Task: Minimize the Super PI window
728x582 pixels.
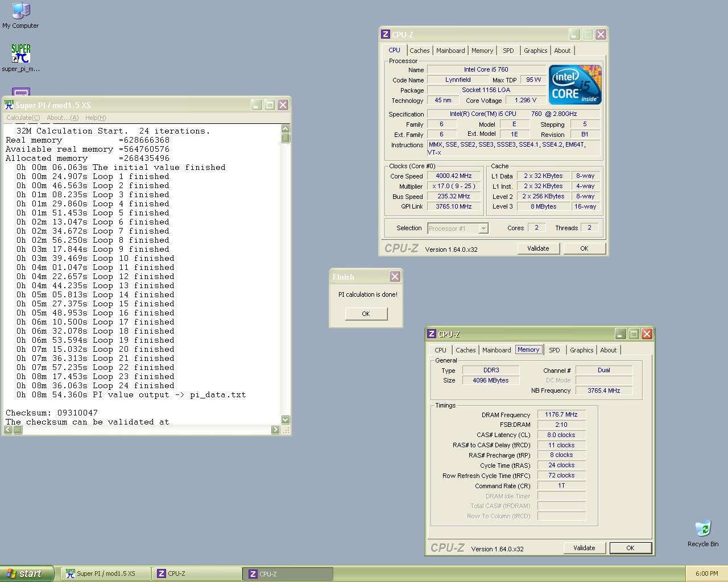Action: click(x=257, y=105)
